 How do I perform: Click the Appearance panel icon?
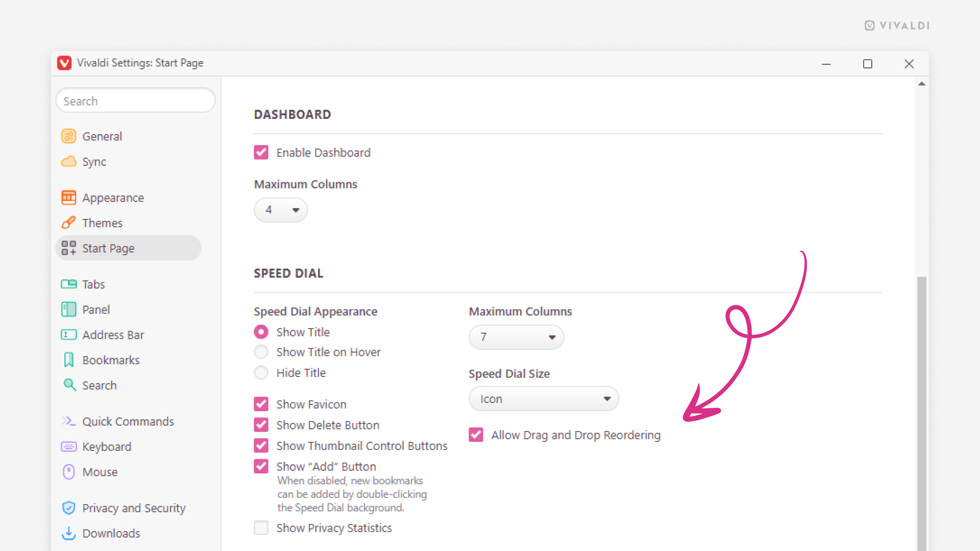point(69,197)
